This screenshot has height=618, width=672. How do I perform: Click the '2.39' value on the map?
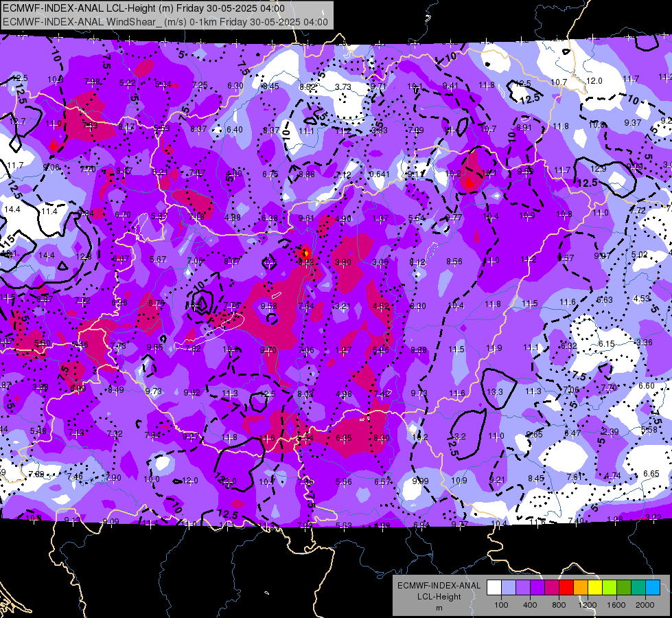(x=611, y=431)
